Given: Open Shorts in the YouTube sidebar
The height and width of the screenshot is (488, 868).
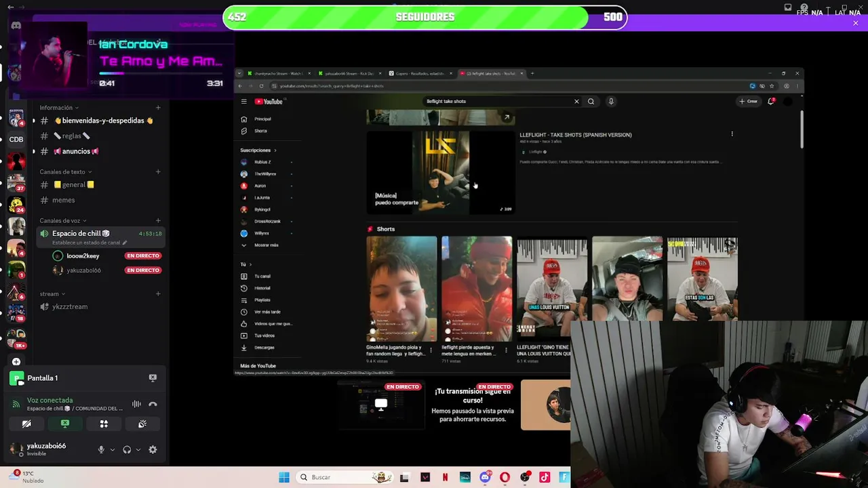Looking at the screenshot, I should pyautogui.click(x=260, y=131).
